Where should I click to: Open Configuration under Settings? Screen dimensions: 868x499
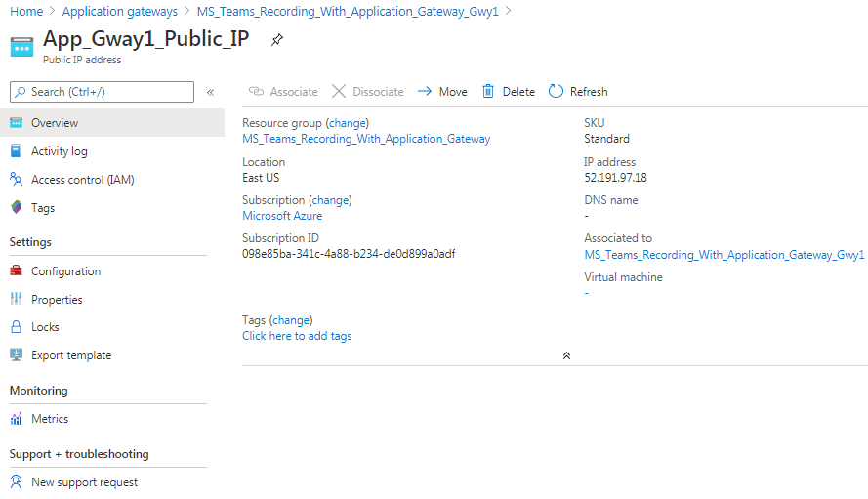(x=65, y=270)
